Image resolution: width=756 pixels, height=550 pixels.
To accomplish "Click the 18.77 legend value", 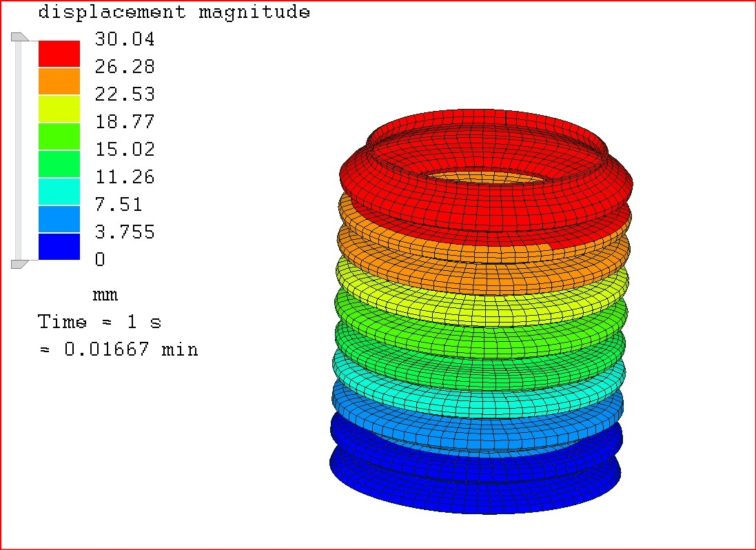I will (125, 122).
